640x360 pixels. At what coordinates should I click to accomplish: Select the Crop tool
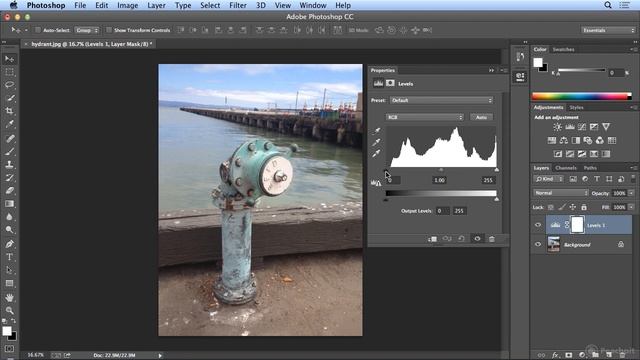coord(9,111)
